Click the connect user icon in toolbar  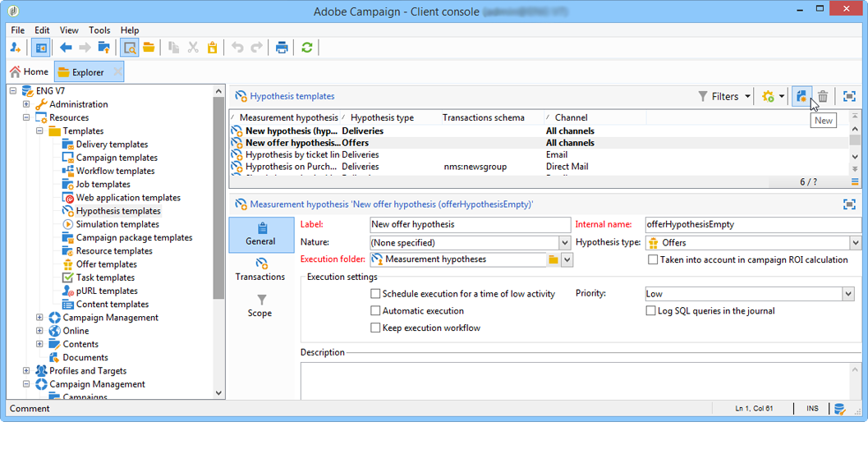tap(16, 48)
